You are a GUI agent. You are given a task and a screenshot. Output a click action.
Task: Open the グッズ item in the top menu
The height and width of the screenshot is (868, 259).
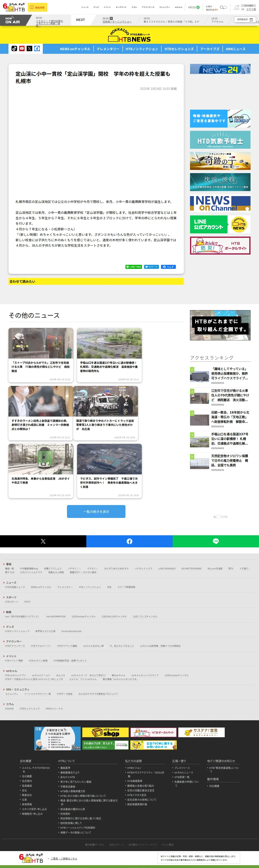click(x=96, y=7)
